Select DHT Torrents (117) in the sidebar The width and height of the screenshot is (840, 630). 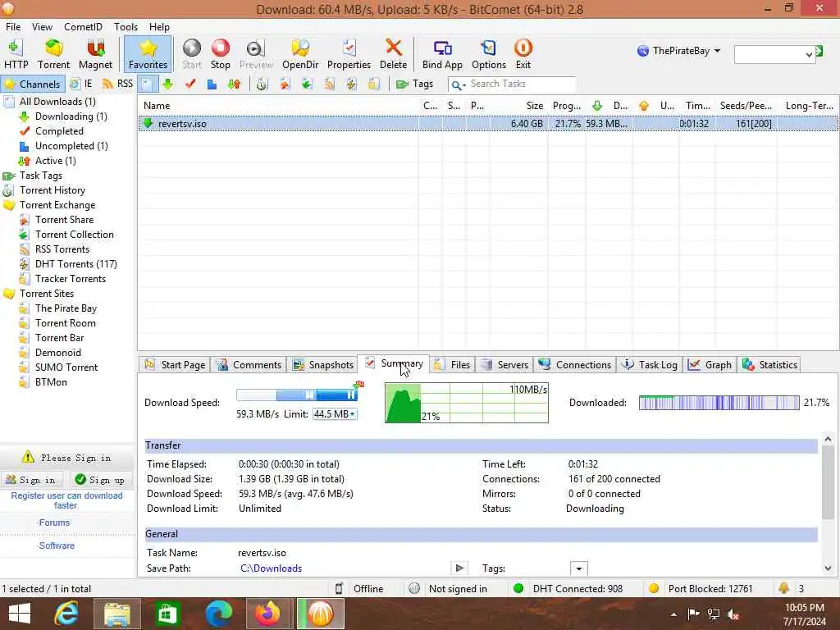[75, 264]
